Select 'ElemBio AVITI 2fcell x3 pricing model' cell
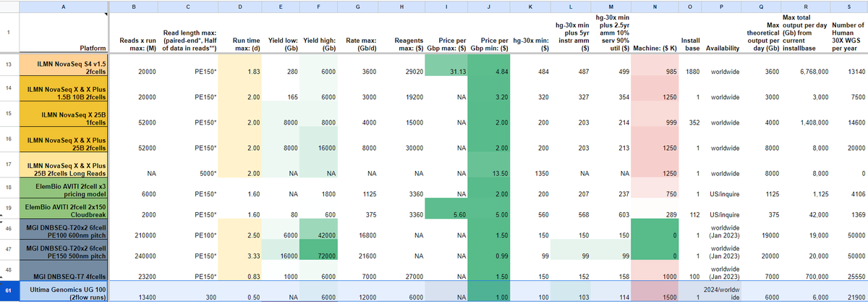The width and height of the screenshot is (868, 302). tap(64, 189)
